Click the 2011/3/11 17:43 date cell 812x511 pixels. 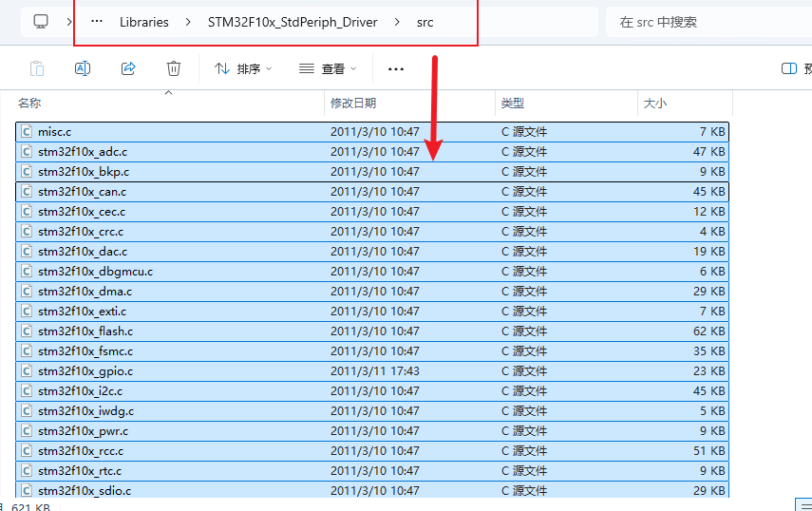tap(375, 371)
